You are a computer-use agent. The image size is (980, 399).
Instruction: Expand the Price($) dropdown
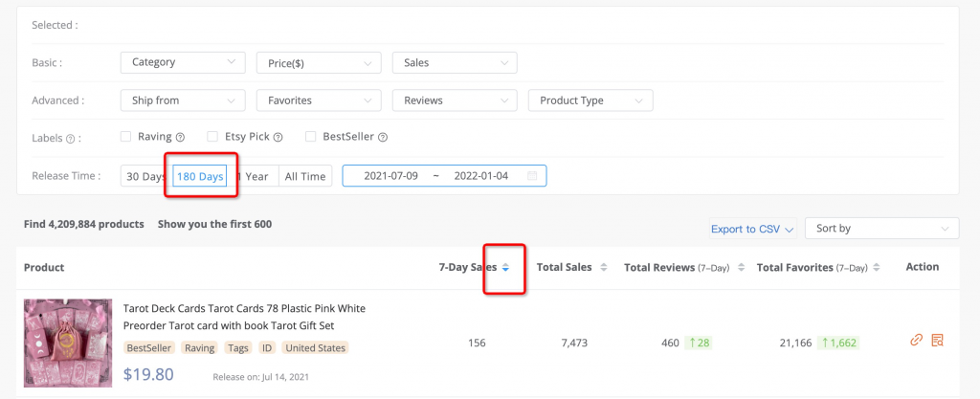click(x=318, y=62)
